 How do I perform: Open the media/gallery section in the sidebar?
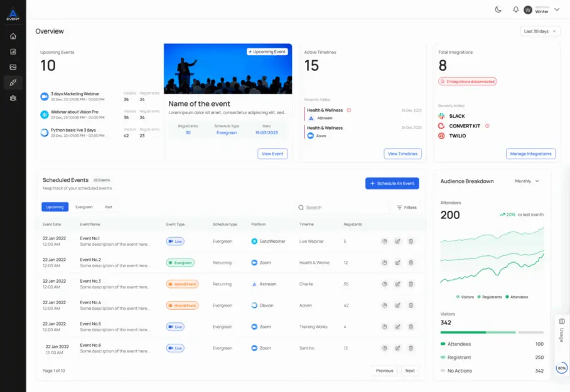[11, 66]
